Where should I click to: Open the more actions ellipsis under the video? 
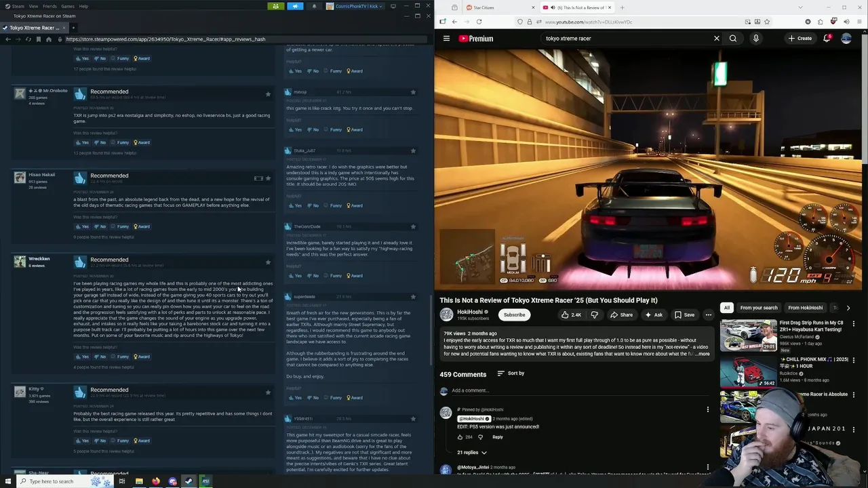[x=709, y=314]
